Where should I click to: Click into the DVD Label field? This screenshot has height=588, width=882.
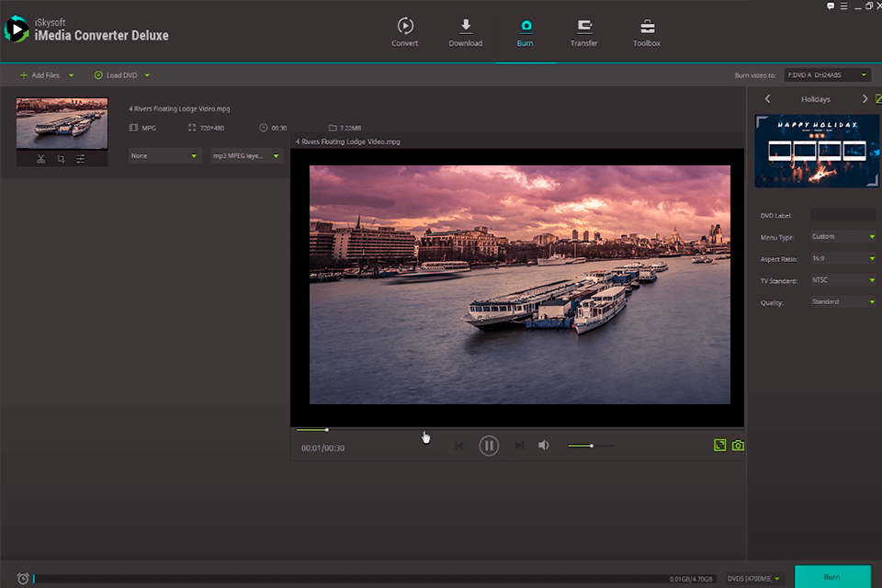click(x=843, y=215)
